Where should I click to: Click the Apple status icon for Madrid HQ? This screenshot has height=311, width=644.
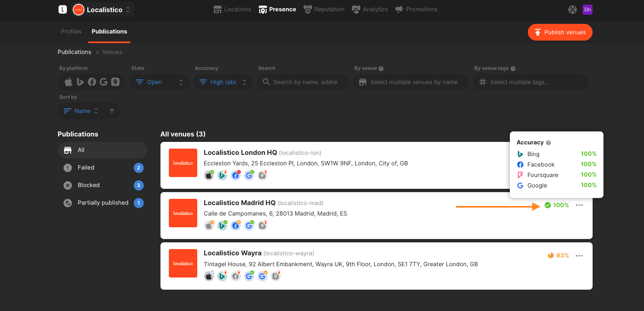click(209, 226)
